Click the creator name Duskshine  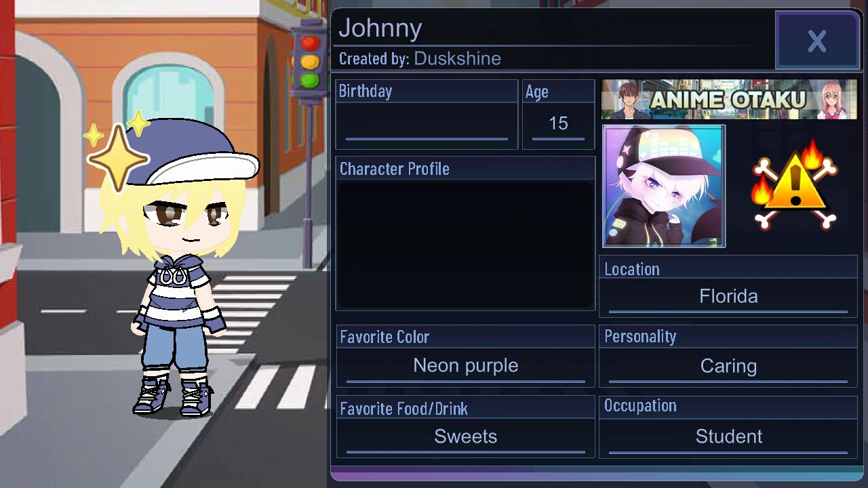click(458, 59)
